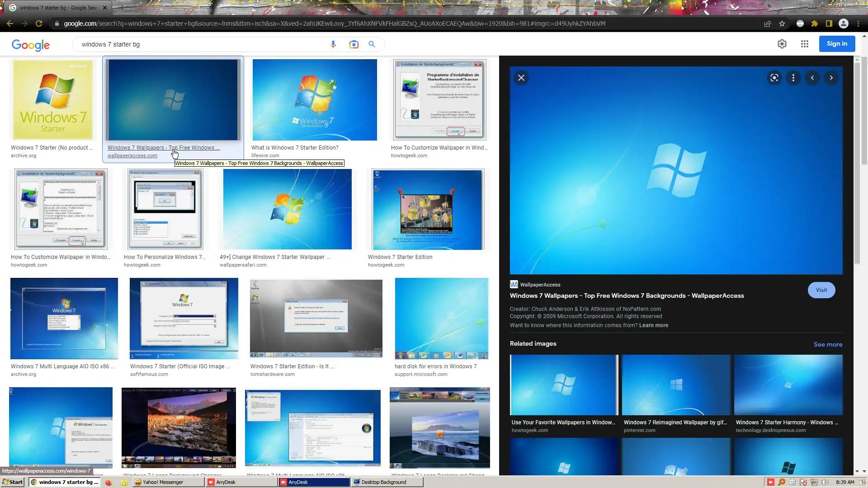This screenshot has height=488, width=868.
Task: Open the Google apps grid
Action: point(805,44)
